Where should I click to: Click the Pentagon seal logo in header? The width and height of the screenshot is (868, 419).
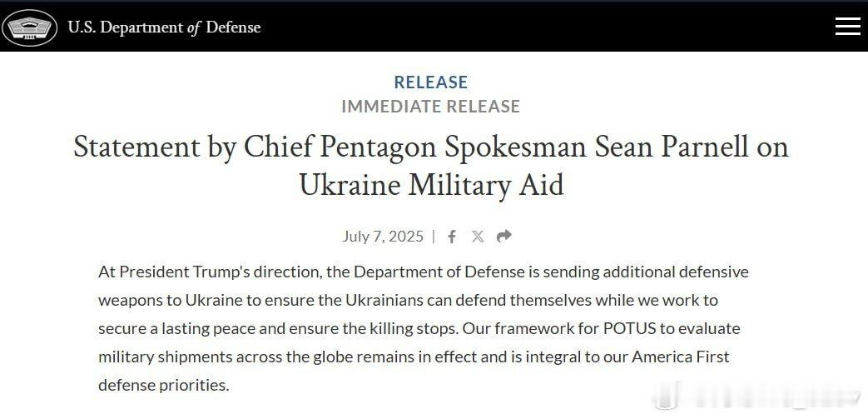tap(30, 27)
